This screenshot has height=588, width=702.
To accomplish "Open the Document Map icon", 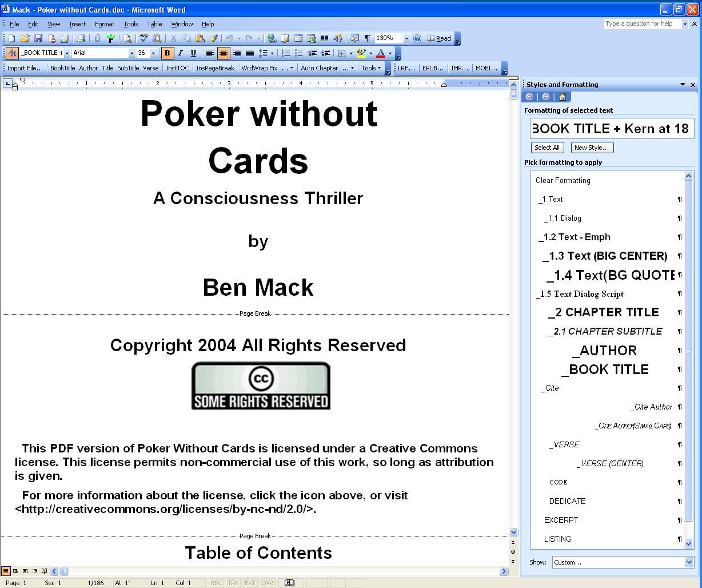I will point(354,38).
